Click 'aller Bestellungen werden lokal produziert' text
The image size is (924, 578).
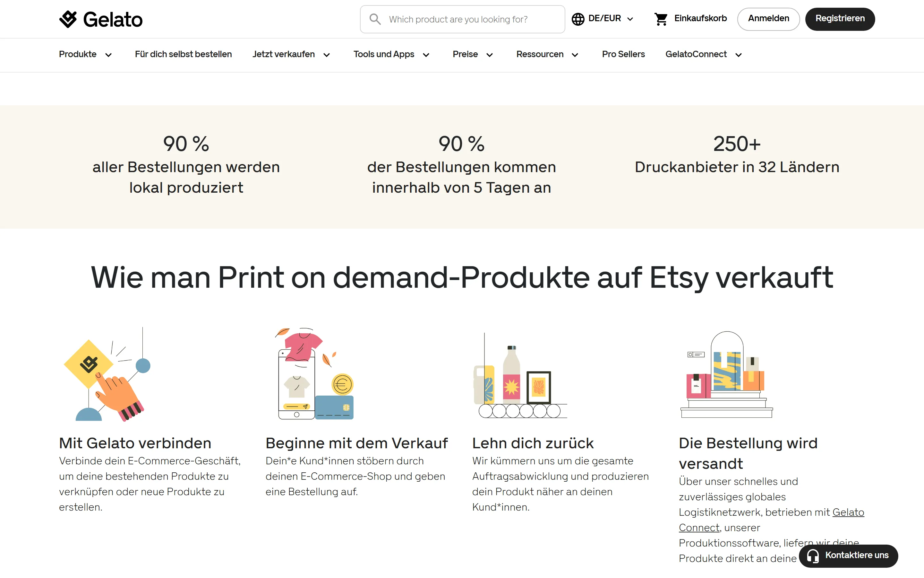click(186, 177)
